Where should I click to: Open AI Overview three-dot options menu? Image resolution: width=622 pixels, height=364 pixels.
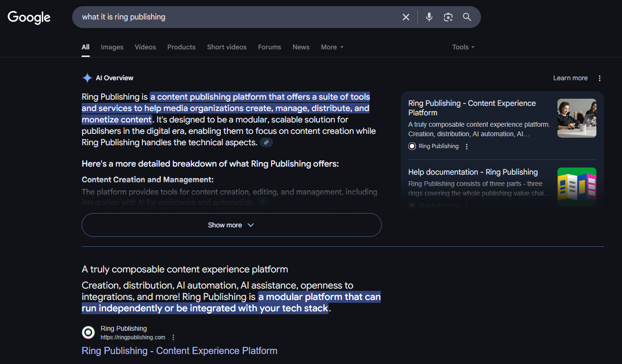point(600,78)
